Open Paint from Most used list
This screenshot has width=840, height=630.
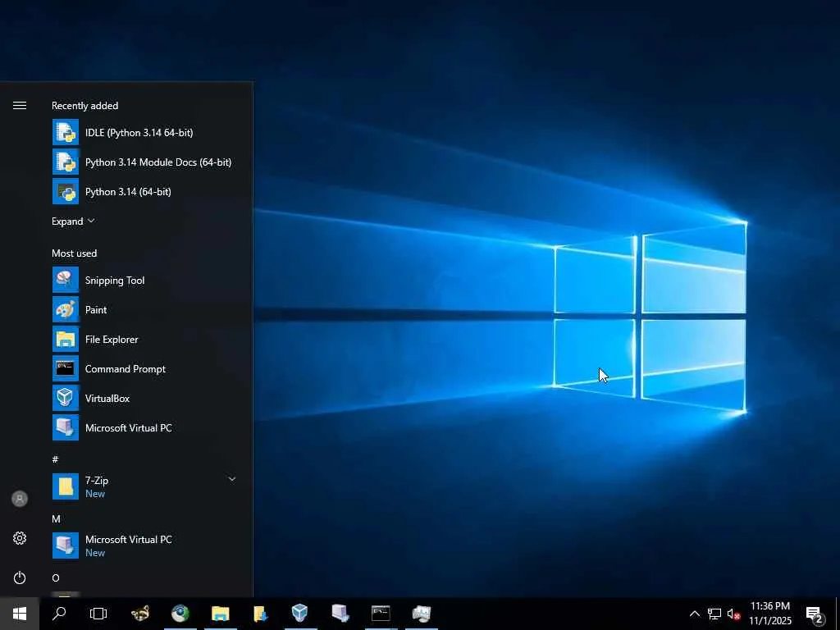click(x=145, y=309)
